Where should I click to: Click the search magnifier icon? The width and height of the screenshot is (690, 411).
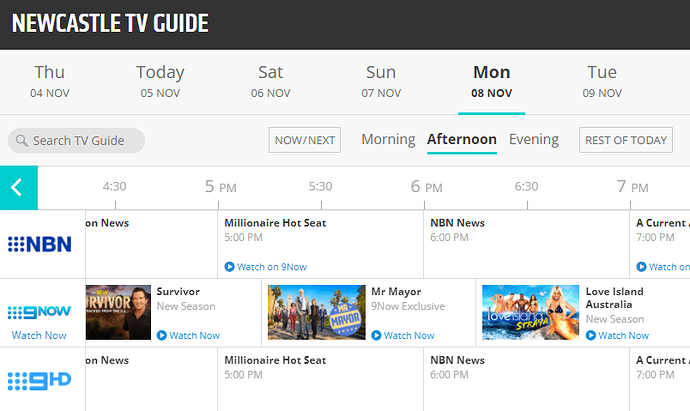[x=21, y=141]
